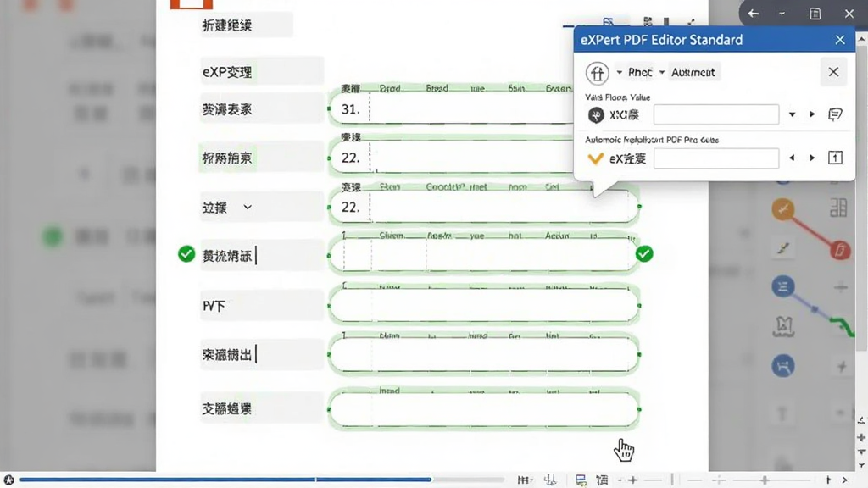Click the red circle icon in right panel
The height and width of the screenshot is (488, 868).
[x=839, y=250]
